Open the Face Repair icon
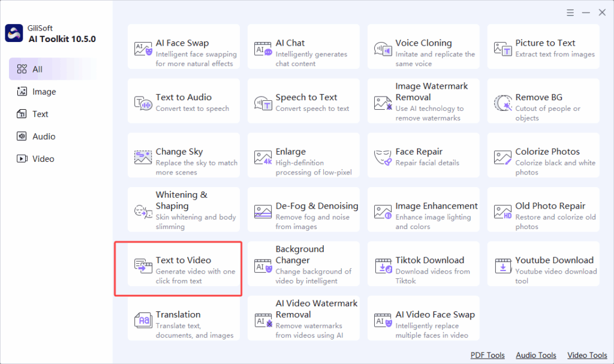The width and height of the screenshot is (614, 364). (x=383, y=157)
